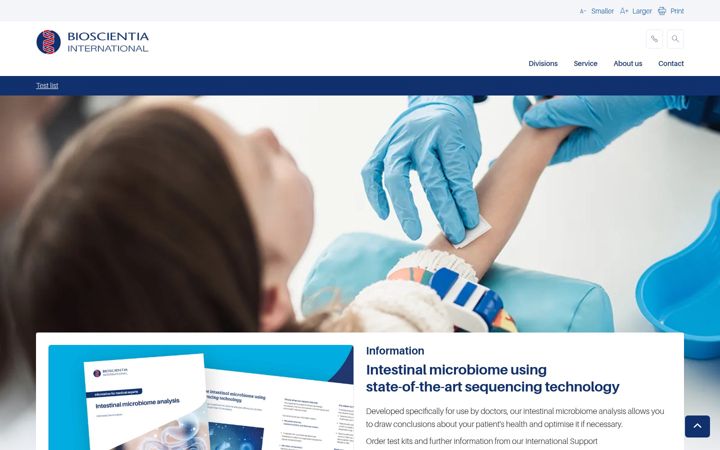Open the search magnifier icon button
The image size is (720, 450).
point(675,39)
